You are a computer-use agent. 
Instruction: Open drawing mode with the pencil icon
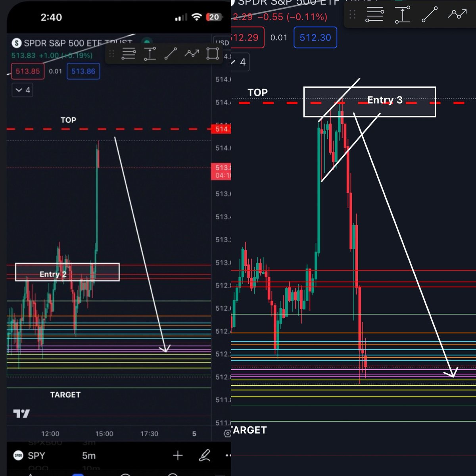point(204,456)
